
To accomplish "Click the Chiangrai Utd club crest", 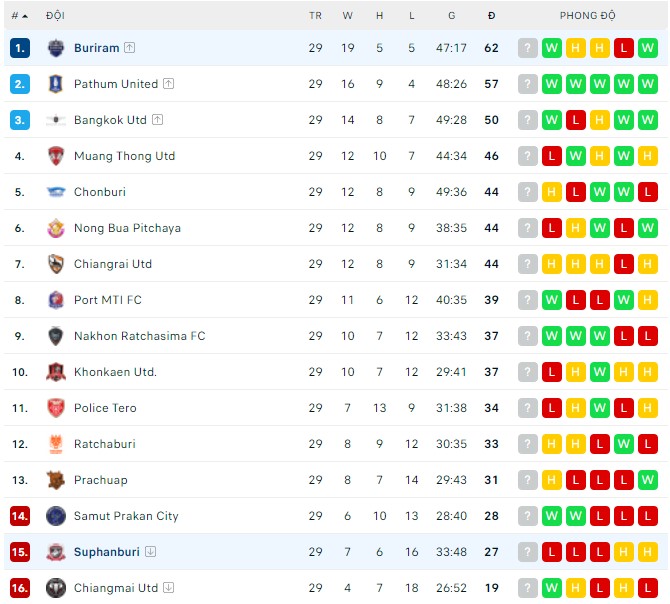I will point(56,264).
